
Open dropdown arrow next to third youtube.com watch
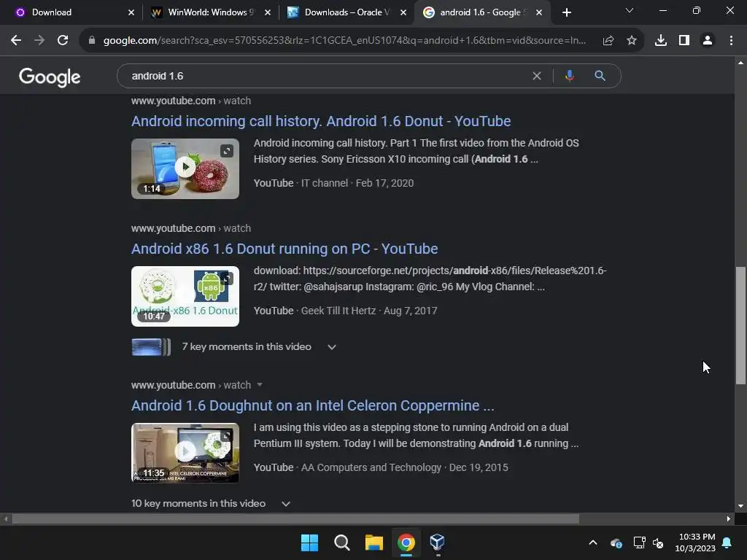coord(260,384)
